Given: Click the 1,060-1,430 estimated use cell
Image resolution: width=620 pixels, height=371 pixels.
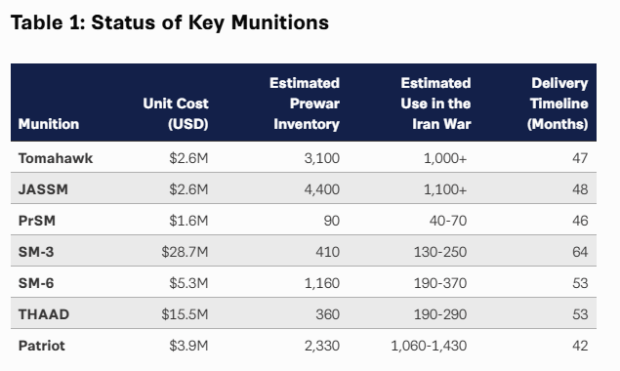Looking at the screenshot, I should [429, 346].
